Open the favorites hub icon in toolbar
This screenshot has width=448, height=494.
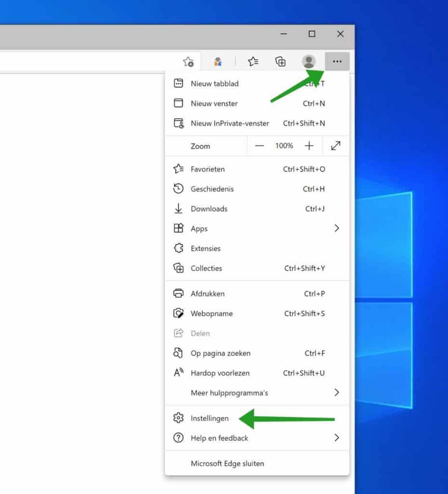tap(253, 61)
